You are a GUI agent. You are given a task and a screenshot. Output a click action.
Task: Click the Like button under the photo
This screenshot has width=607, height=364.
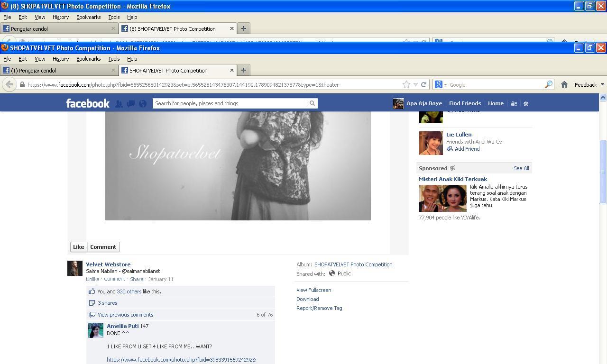coord(79,247)
